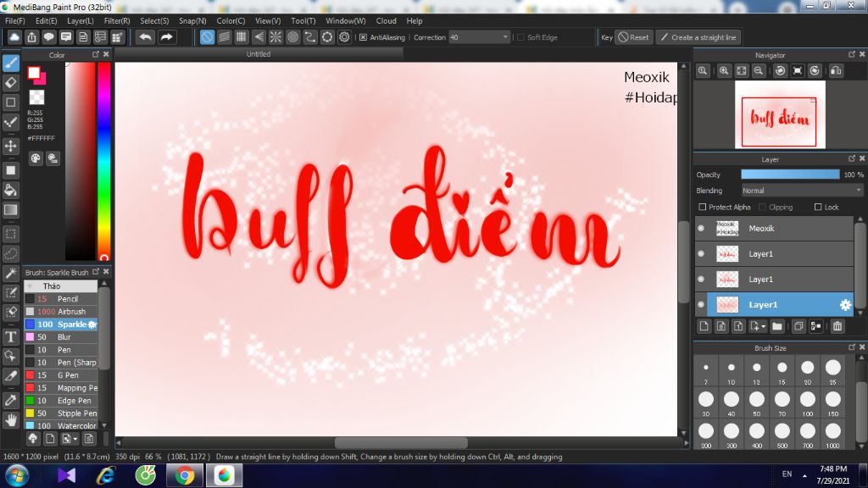Enable parallel lines snap
868x488 pixels.
pyautogui.click(x=224, y=37)
